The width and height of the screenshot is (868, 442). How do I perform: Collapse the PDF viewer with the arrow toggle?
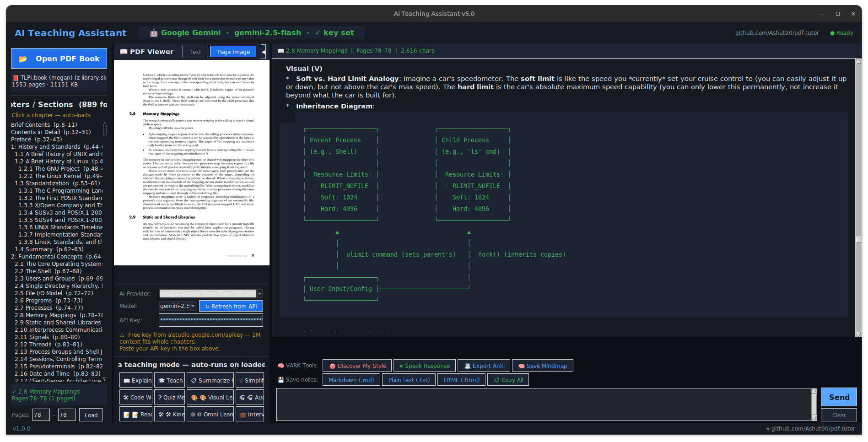click(x=264, y=52)
